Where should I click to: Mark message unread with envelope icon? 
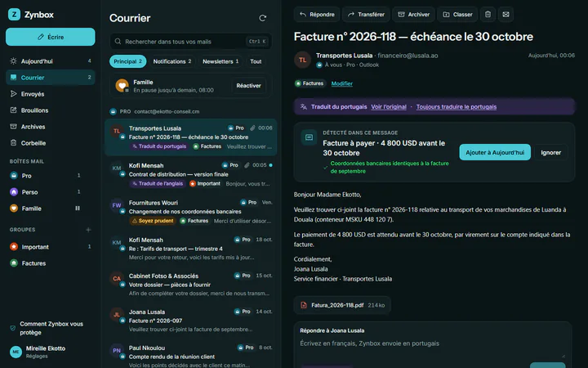[506, 14]
